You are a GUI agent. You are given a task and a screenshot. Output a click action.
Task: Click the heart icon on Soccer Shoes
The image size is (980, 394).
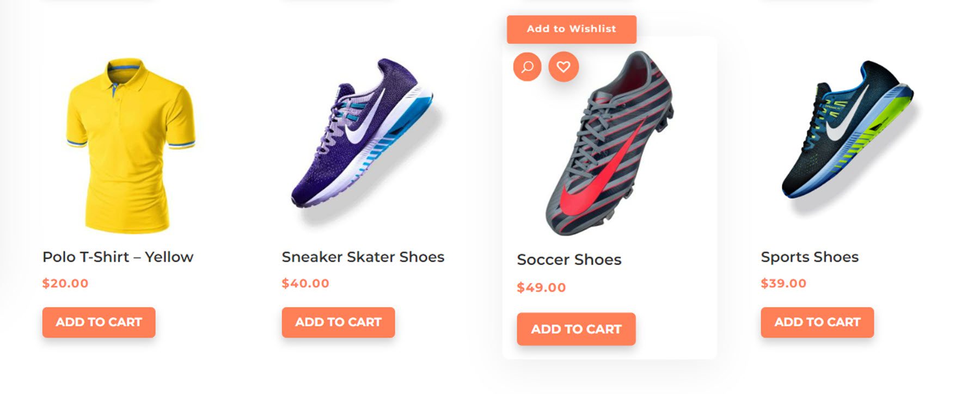pos(563,67)
